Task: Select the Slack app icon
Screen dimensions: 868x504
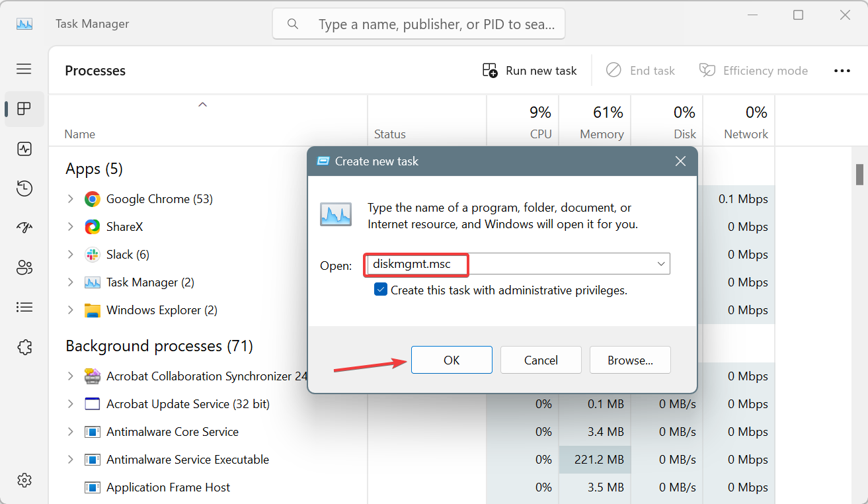Action: [93, 255]
